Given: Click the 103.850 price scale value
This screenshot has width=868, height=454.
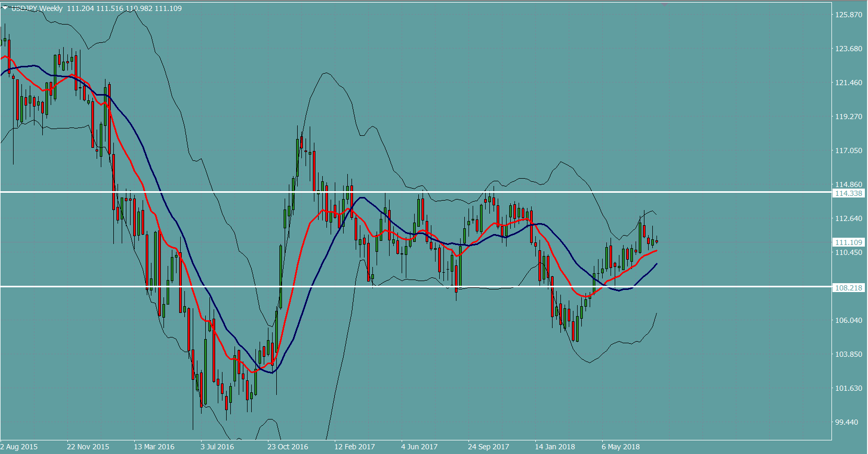Looking at the screenshot, I should [849, 354].
